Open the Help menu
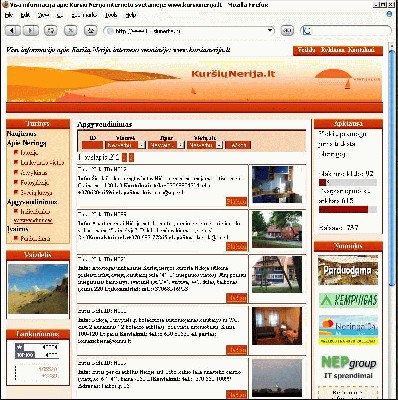This screenshot has height=400, width=398. [x=130, y=15]
